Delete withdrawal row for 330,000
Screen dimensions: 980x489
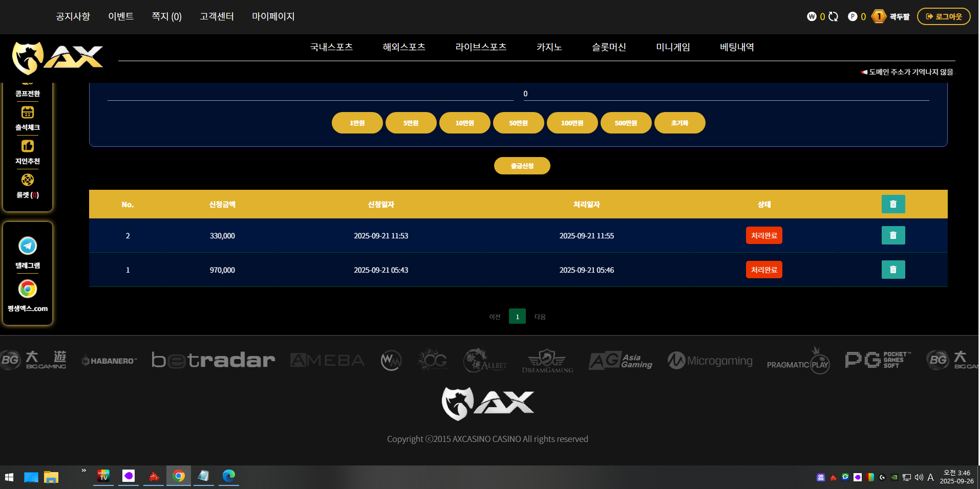point(893,235)
